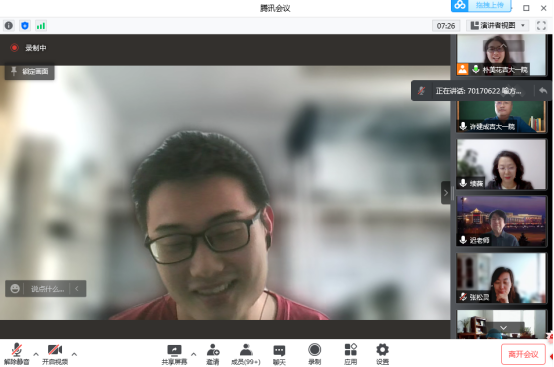Screen dimensions: 554x367
Task: Open the 聊天 chat panel
Action: 279,354
